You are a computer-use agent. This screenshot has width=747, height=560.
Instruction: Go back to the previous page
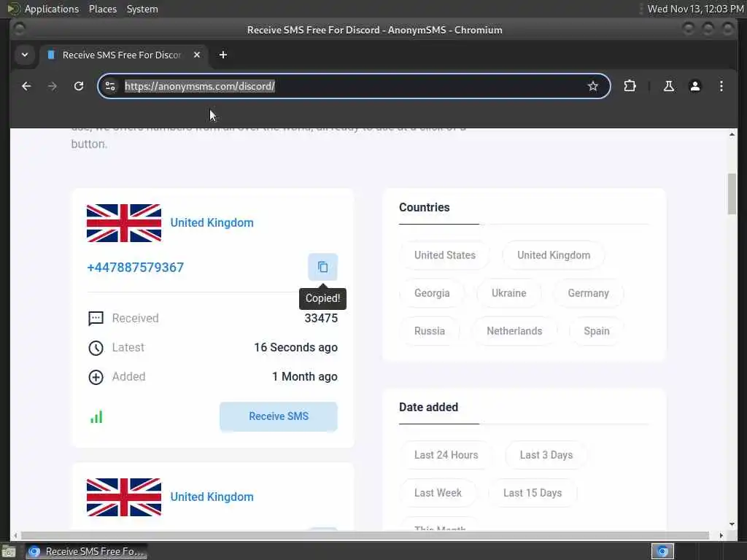tap(26, 86)
